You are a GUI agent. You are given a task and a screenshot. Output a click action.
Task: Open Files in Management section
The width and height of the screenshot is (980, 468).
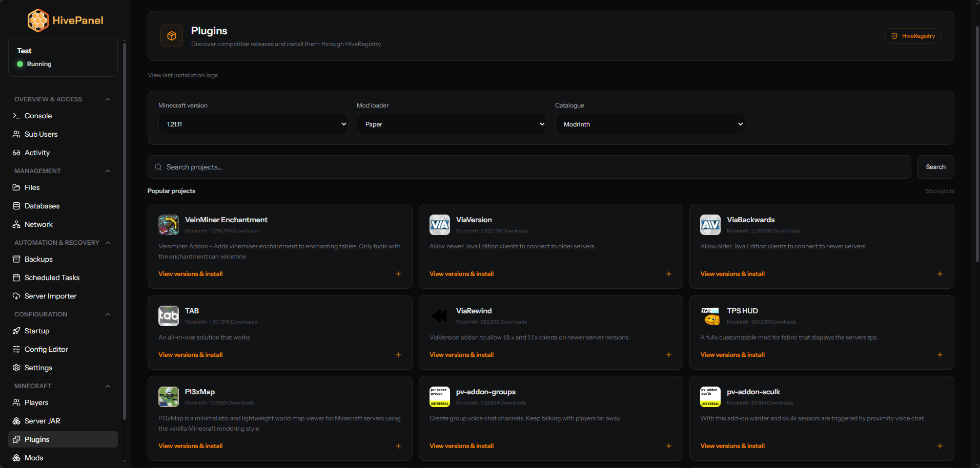[x=63, y=187]
